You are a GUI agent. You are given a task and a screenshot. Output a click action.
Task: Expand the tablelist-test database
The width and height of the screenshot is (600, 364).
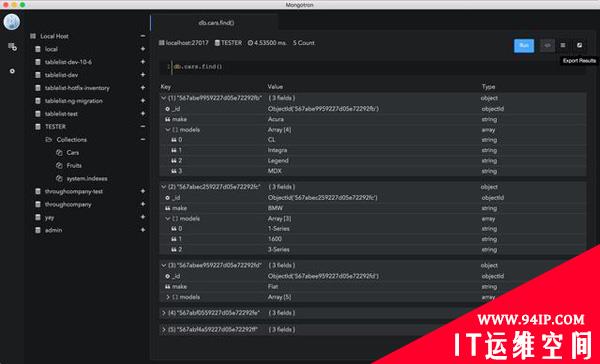(143, 114)
